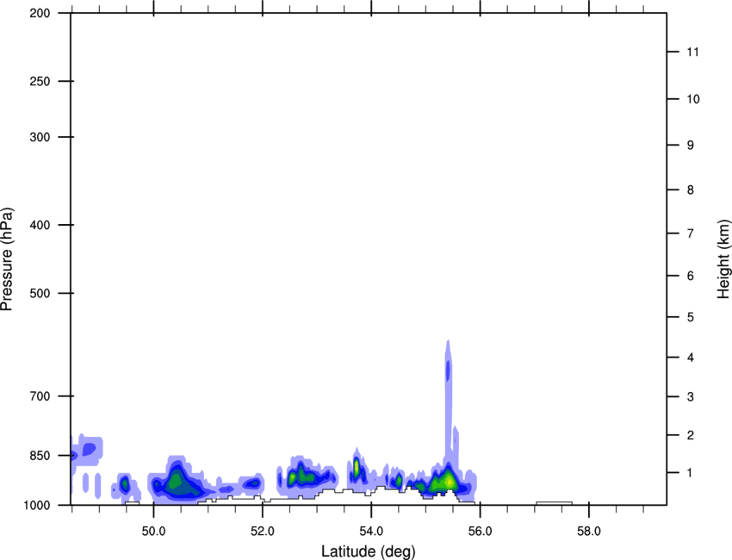Viewport: 732px width, 560px height.
Task: Click the 'Latitude (deg)' axis title
Action: click(x=369, y=551)
